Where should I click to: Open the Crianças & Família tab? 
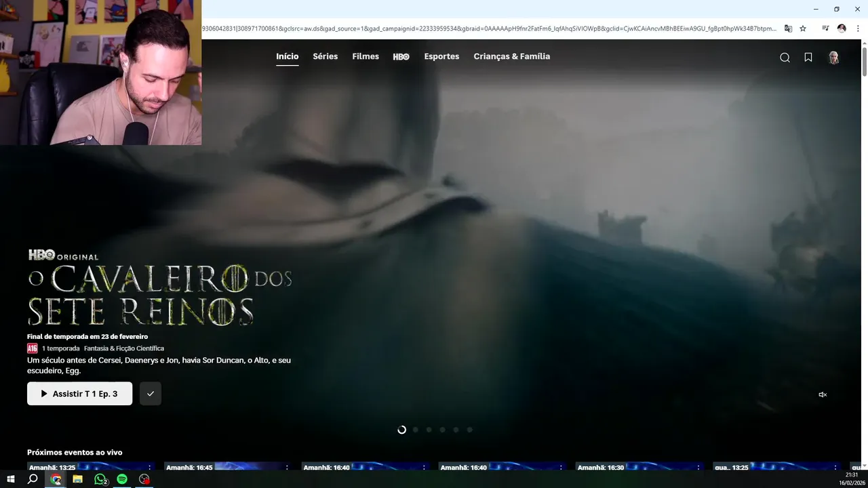tap(512, 56)
